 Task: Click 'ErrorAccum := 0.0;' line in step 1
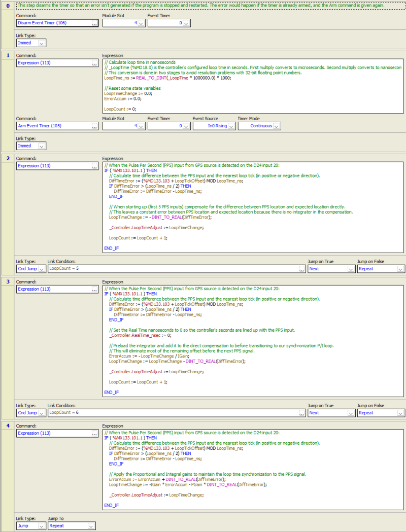[123, 99]
